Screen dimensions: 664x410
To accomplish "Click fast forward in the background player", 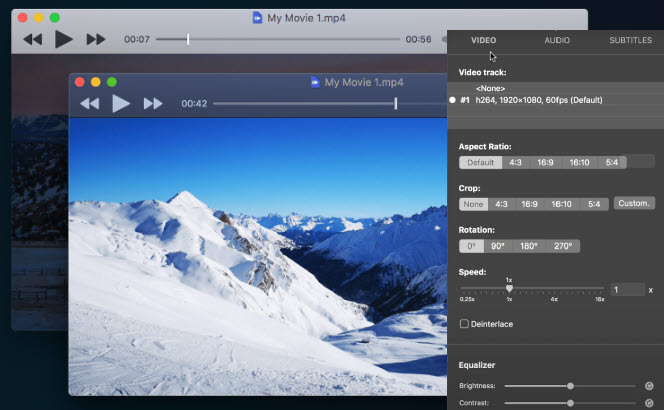I will click(96, 39).
